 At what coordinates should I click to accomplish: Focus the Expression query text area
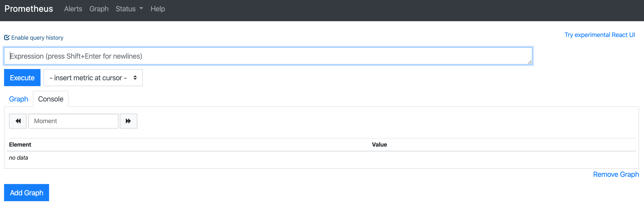click(268, 56)
